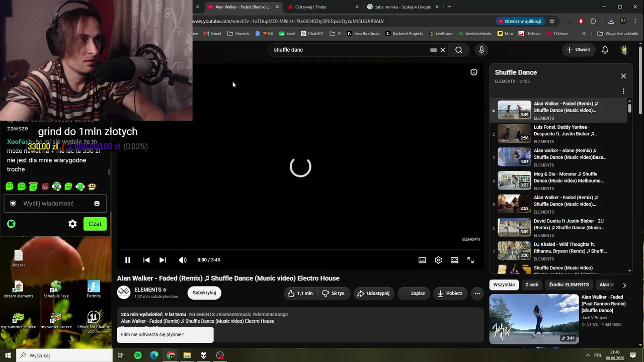Screen dimensions: 644x362
Task: Download the video with Pobierz
Action: [x=450, y=293]
